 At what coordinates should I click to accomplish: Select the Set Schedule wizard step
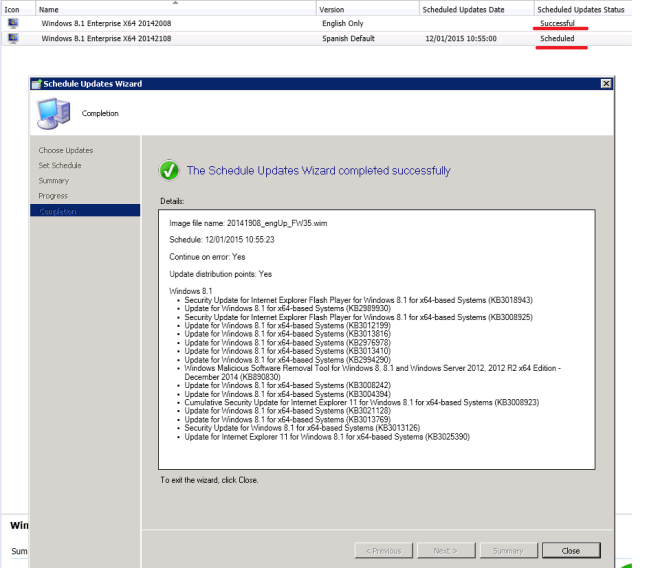[x=60, y=165]
